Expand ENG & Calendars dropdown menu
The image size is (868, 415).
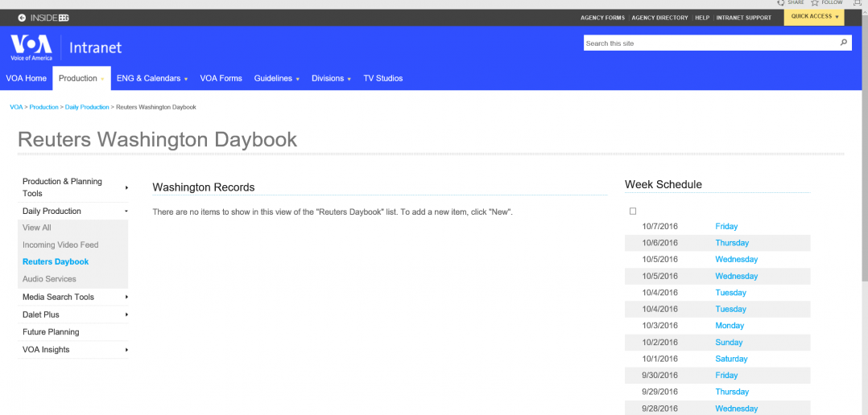click(186, 79)
